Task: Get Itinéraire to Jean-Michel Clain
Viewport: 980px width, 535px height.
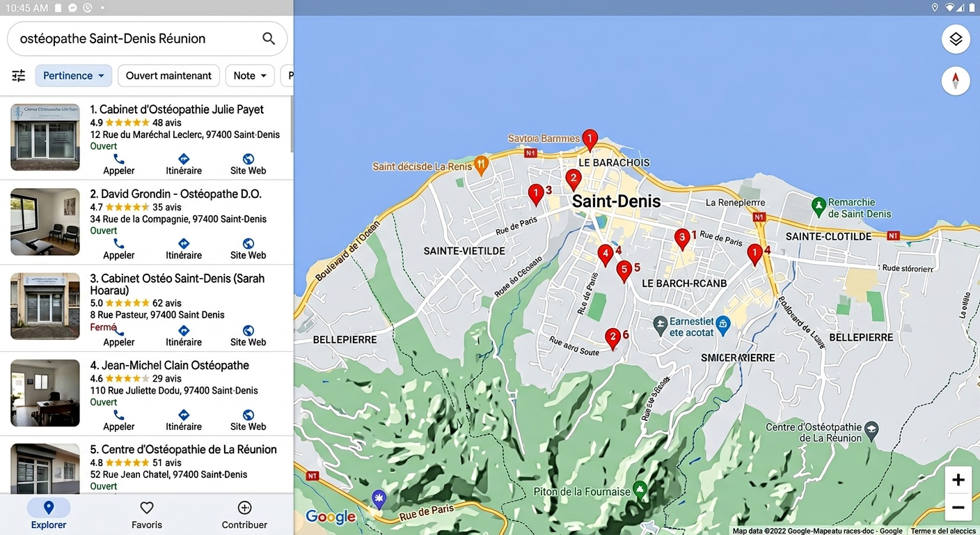Action: pyautogui.click(x=184, y=420)
